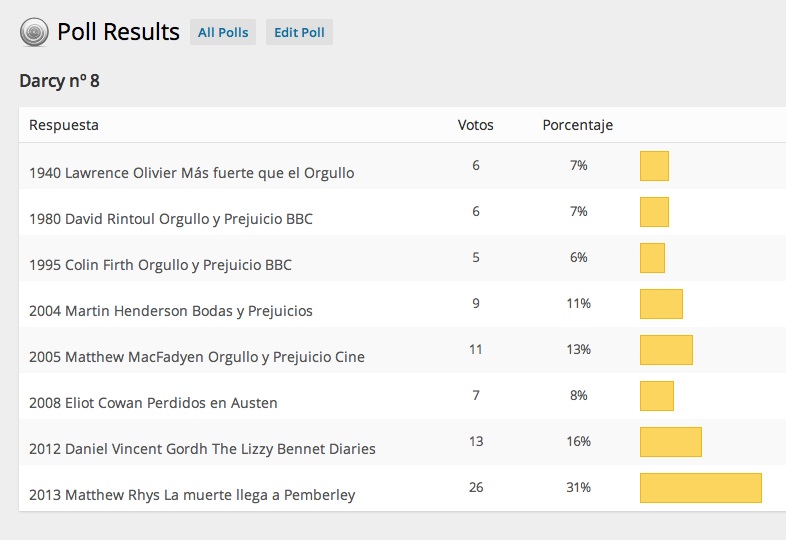This screenshot has width=786, height=540.
Task: Click the 26 votes count cell
Action: pos(475,488)
